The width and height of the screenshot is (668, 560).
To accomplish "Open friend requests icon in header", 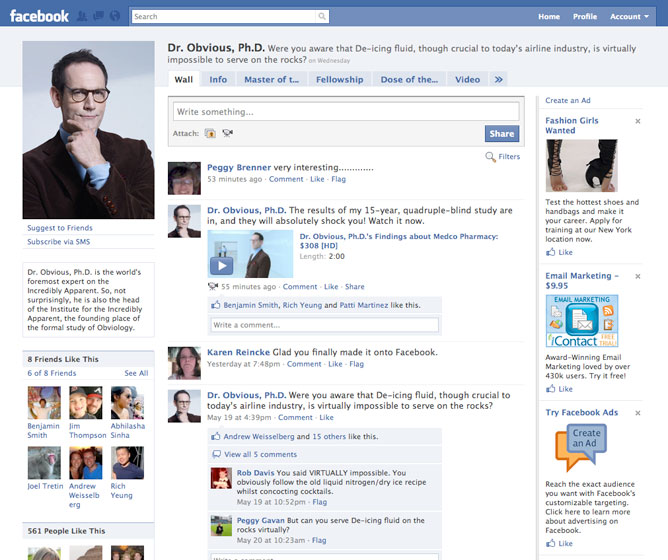I will click(x=82, y=16).
